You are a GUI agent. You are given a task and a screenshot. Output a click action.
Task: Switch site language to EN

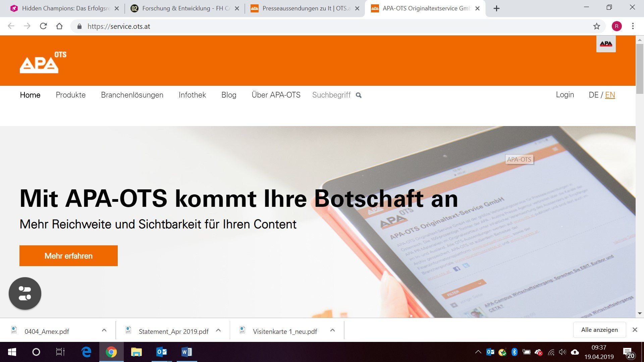[x=610, y=95]
